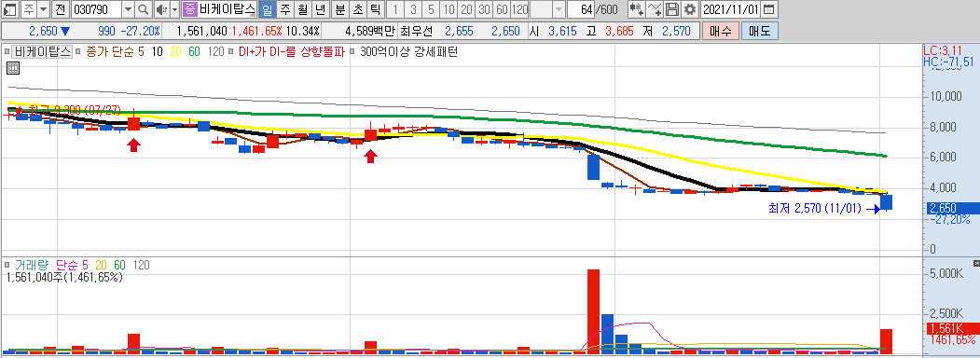Click the 전 button beside stock code

pos(60,9)
